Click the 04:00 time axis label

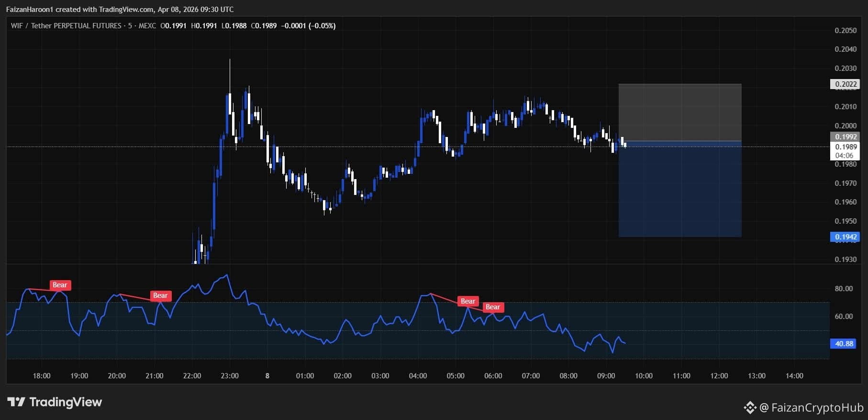tap(418, 376)
